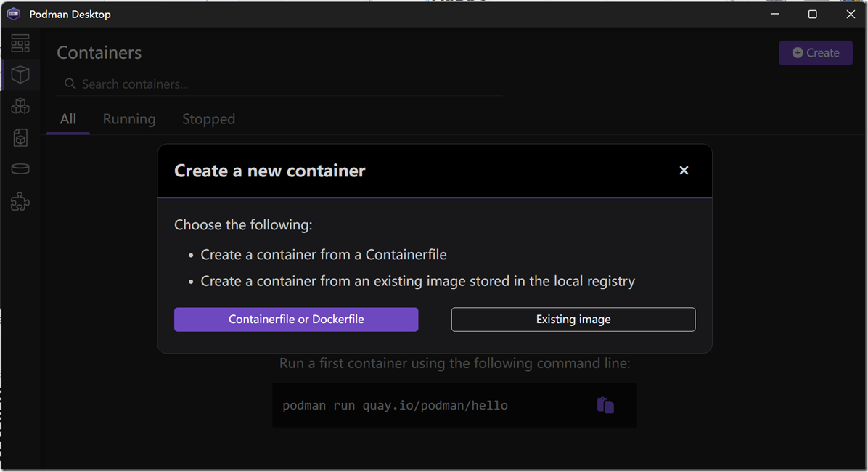Screen dimensions: 868x472
Task: Open the Dashboard from the sidebar
Action: [20, 44]
